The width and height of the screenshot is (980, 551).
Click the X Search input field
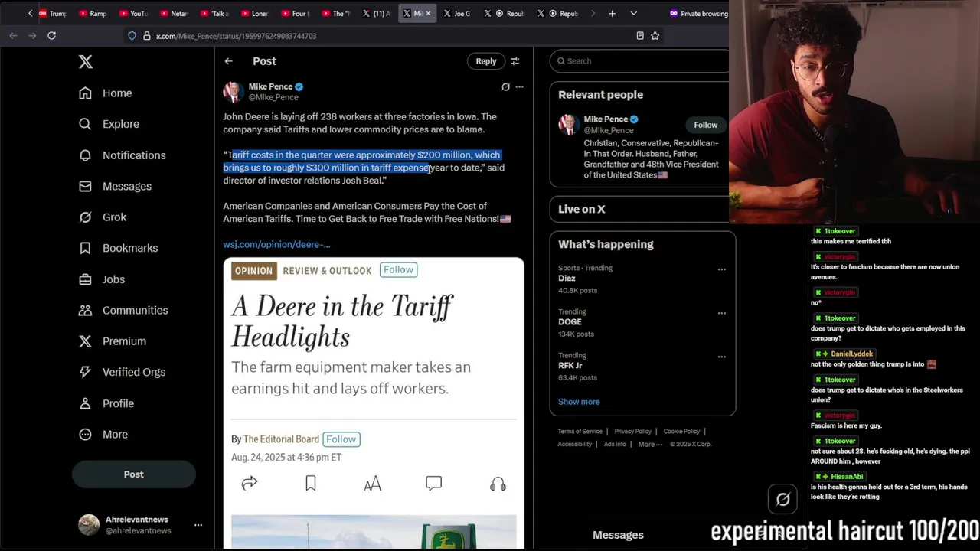(x=639, y=61)
